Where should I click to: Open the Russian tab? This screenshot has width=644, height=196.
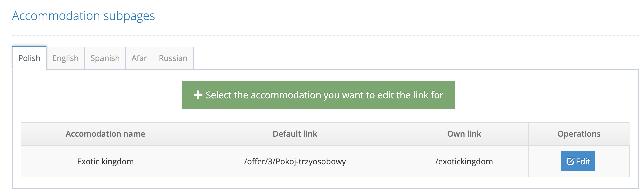point(173,58)
